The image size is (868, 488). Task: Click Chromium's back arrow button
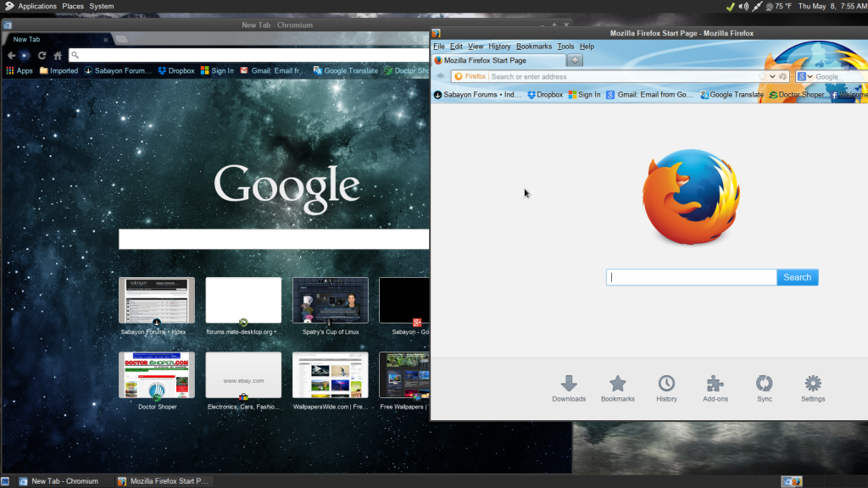click(11, 55)
